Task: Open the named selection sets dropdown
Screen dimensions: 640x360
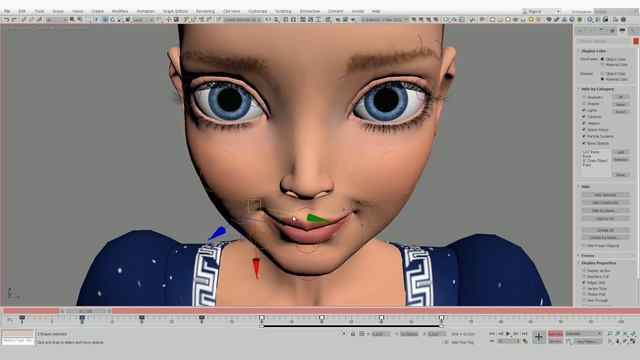Action: 242,20
